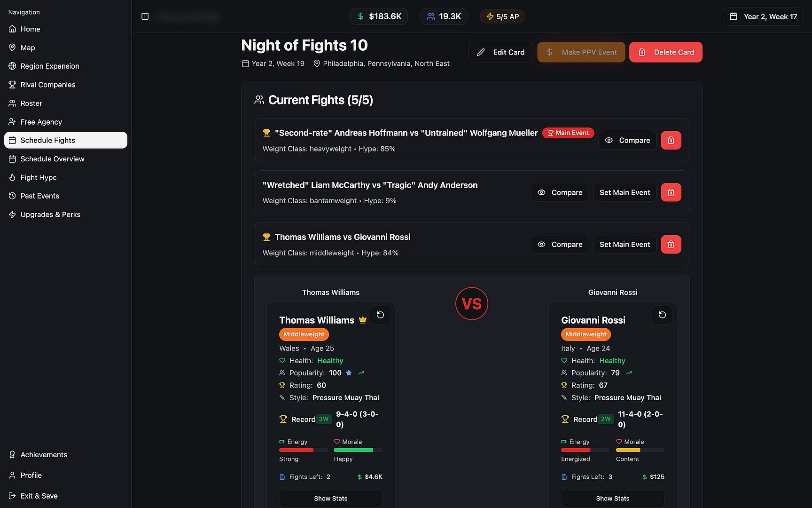Click the money balance indicator

379,16
